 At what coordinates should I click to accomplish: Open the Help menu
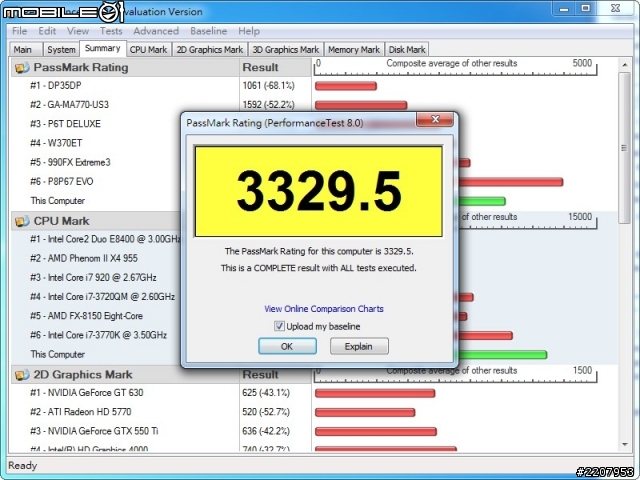pos(249,31)
